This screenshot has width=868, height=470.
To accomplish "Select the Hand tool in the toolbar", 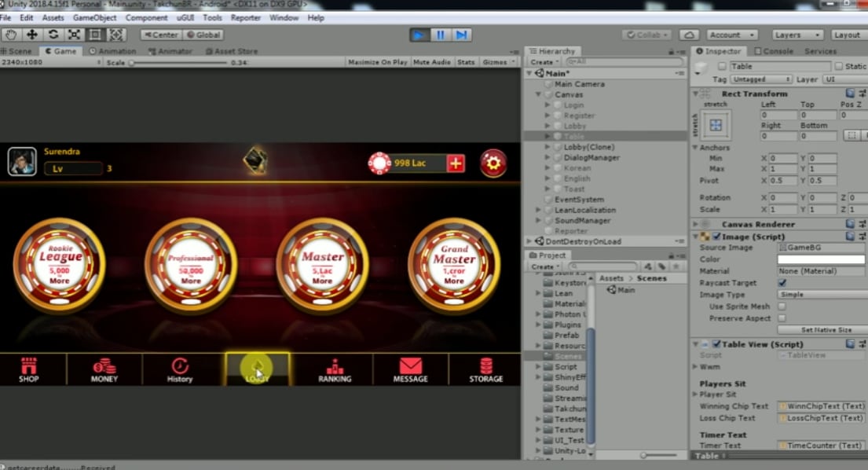I will [11, 35].
